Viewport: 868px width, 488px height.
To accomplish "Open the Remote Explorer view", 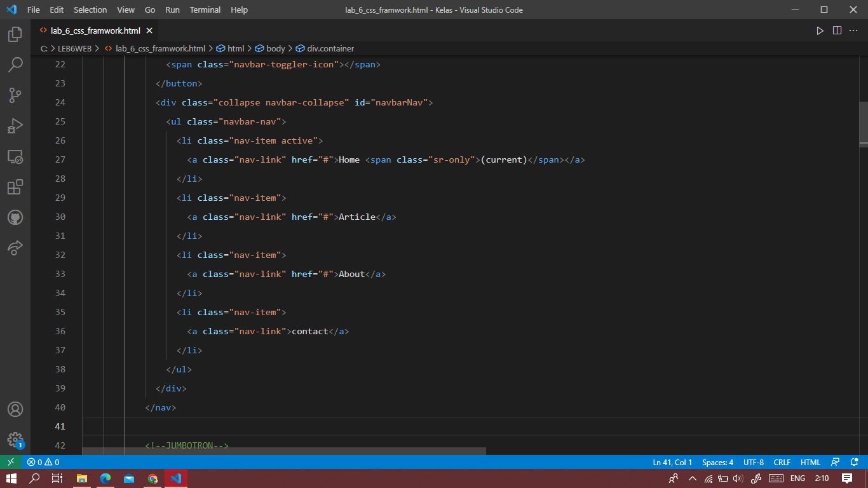I will click(15, 156).
